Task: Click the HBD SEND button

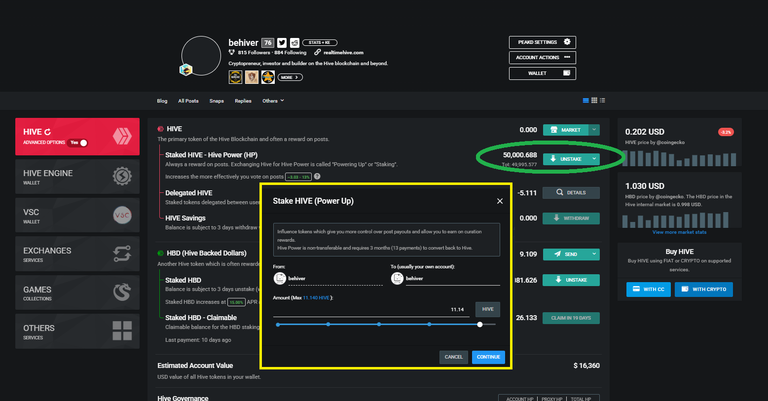Action: click(566, 254)
